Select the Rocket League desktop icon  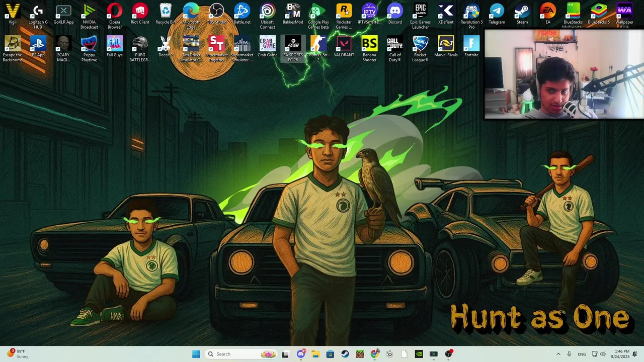[x=421, y=49]
